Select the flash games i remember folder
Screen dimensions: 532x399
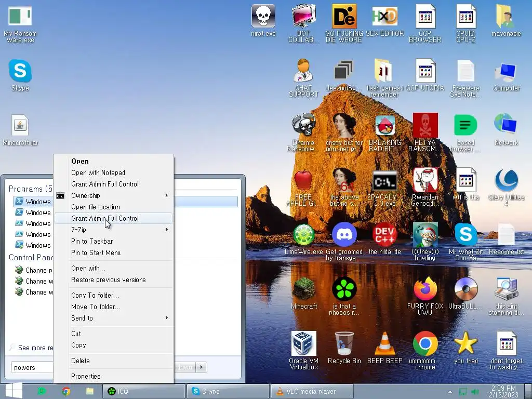384,71
